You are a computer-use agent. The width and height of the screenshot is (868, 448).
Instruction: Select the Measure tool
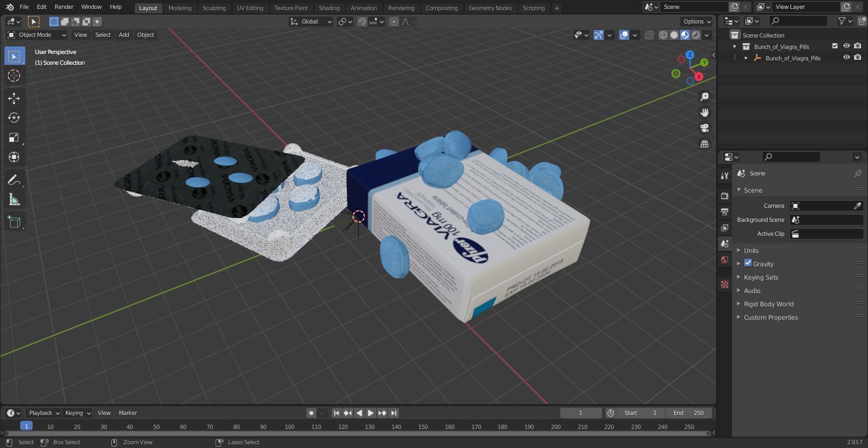[14, 200]
